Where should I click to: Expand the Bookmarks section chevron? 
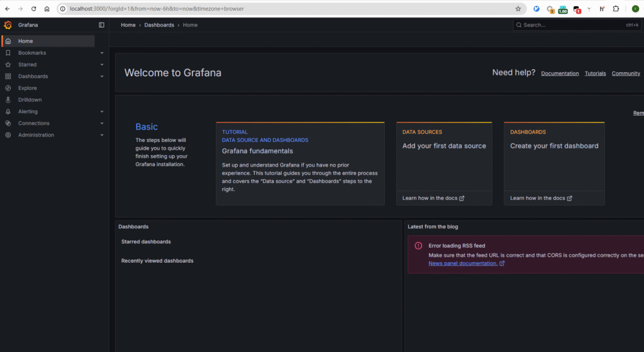point(102,53)
